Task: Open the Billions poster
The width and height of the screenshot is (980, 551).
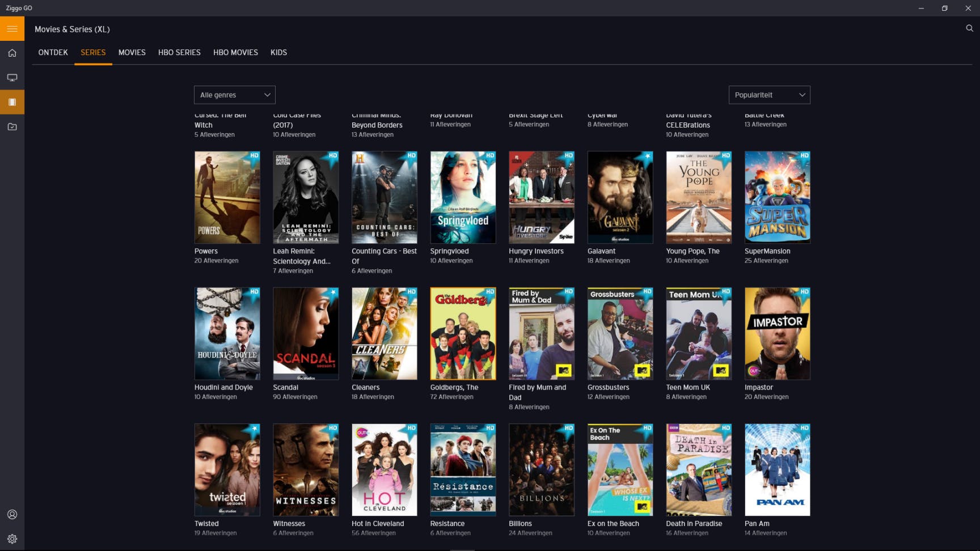Action: coord(542,470)
